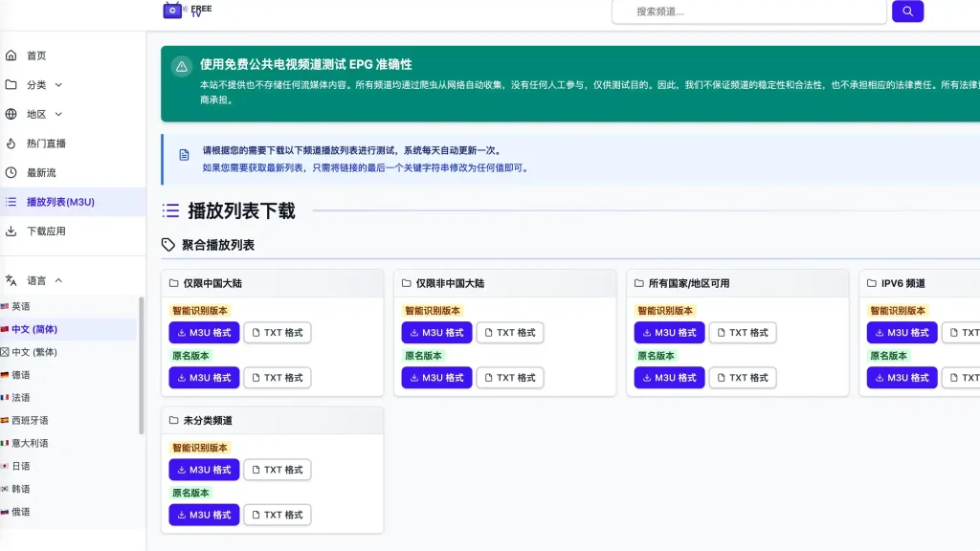Screen dimensions: 980x551
Task: Click the magnifier search button
Action: click(x=907, y=11)
